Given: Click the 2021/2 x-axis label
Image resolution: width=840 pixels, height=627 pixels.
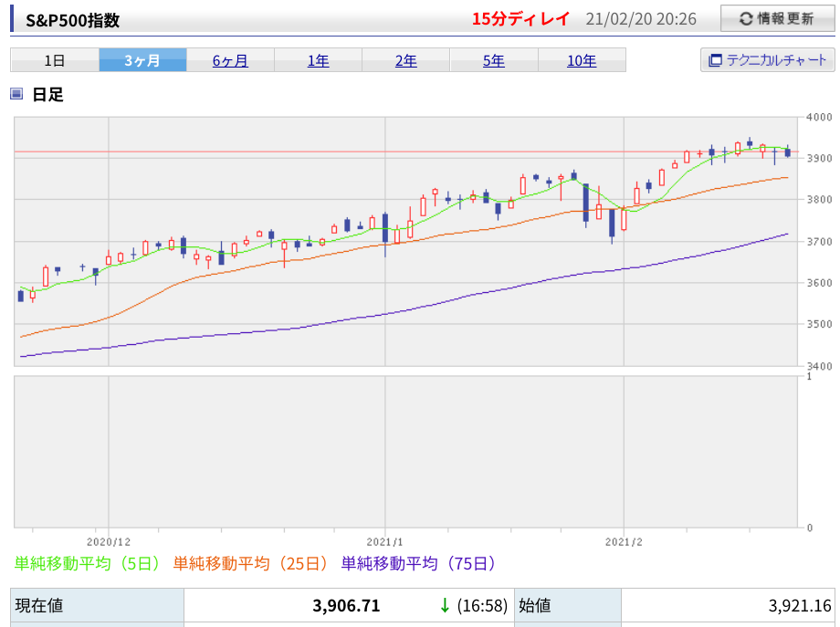Looking at the screenshot, I should point(624,542).
